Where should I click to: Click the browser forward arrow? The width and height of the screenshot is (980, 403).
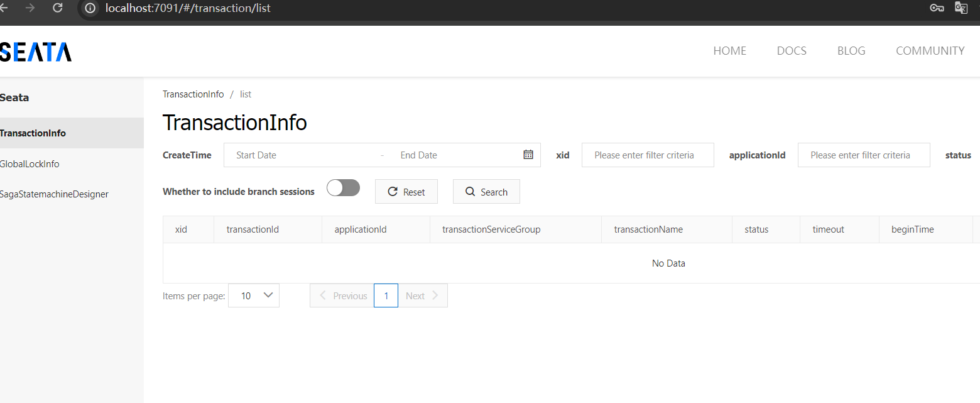(x=30, y=8)
